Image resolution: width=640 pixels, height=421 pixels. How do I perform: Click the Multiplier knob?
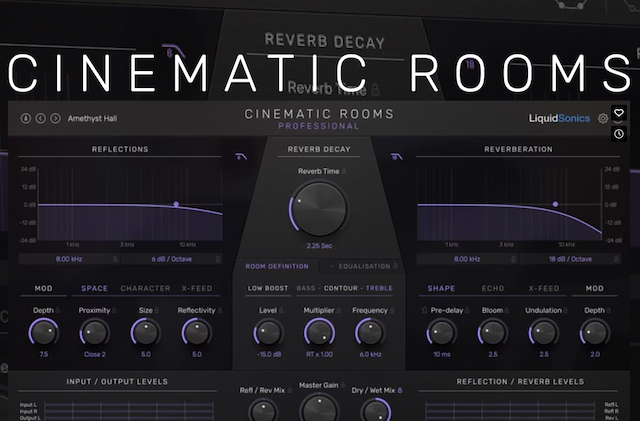tap(319, 332)
